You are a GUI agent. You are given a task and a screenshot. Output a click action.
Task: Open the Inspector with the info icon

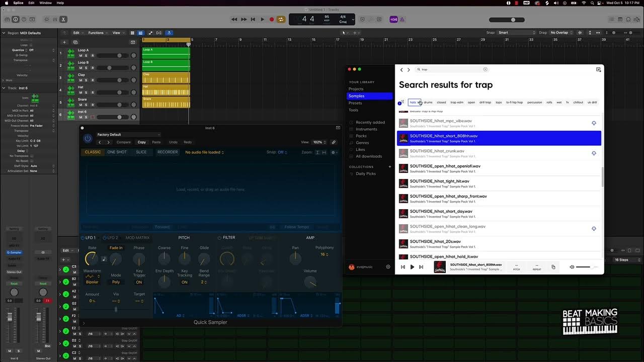15,20
